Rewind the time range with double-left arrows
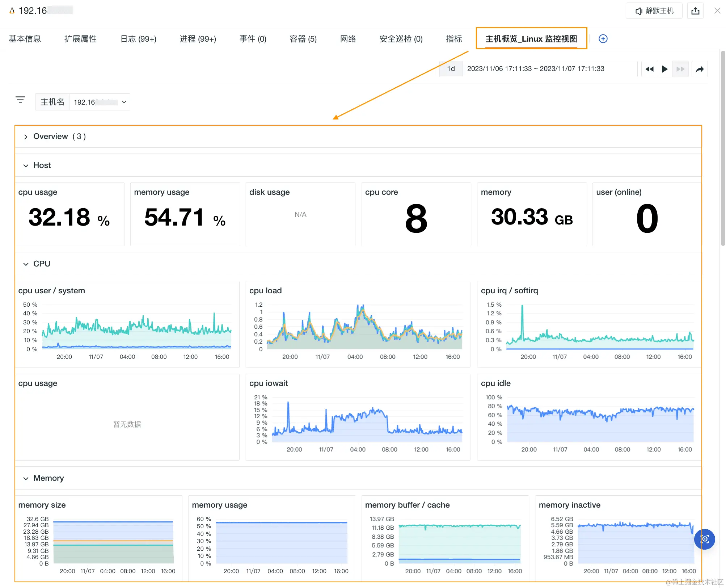726x588 pixels. pyautogui.click(x=649, y=69)
